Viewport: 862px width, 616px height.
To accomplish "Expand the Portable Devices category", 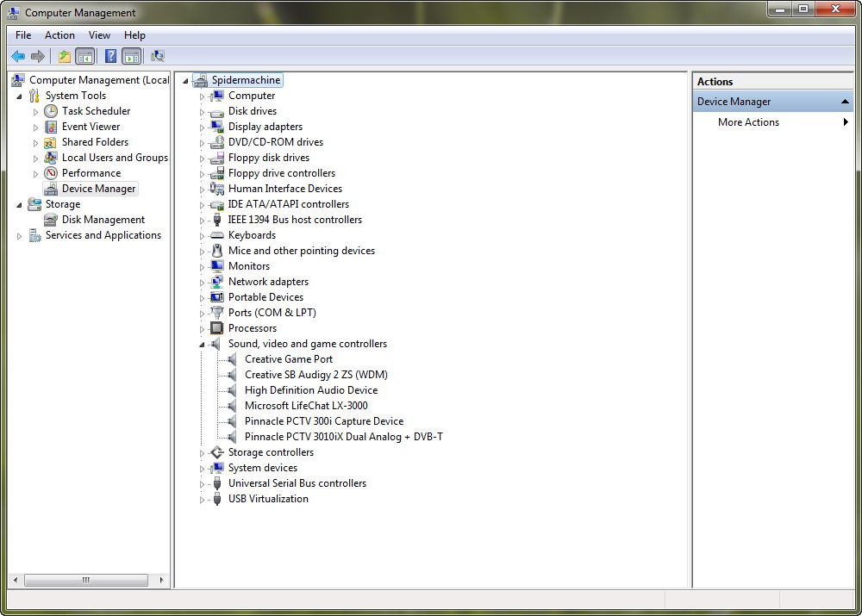I will tap(202, 298).
